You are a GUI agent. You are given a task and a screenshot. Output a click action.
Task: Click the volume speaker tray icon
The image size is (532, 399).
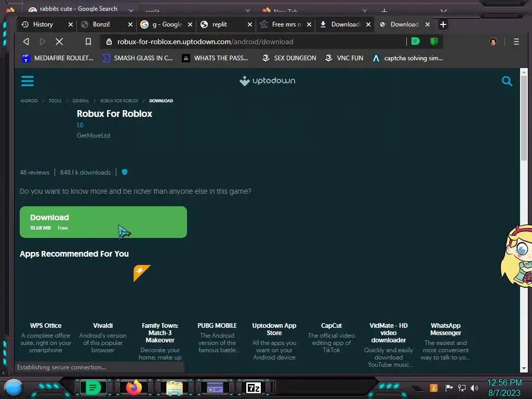pos(474,388)
